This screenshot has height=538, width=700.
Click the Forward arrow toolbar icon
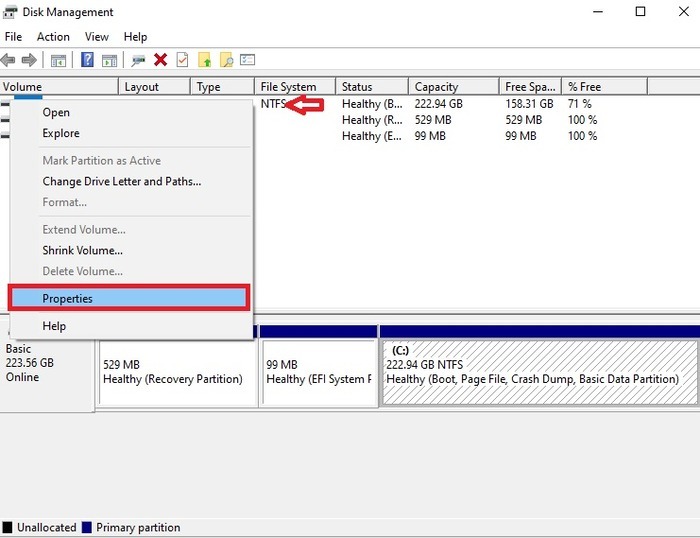(x=29, y=60)
